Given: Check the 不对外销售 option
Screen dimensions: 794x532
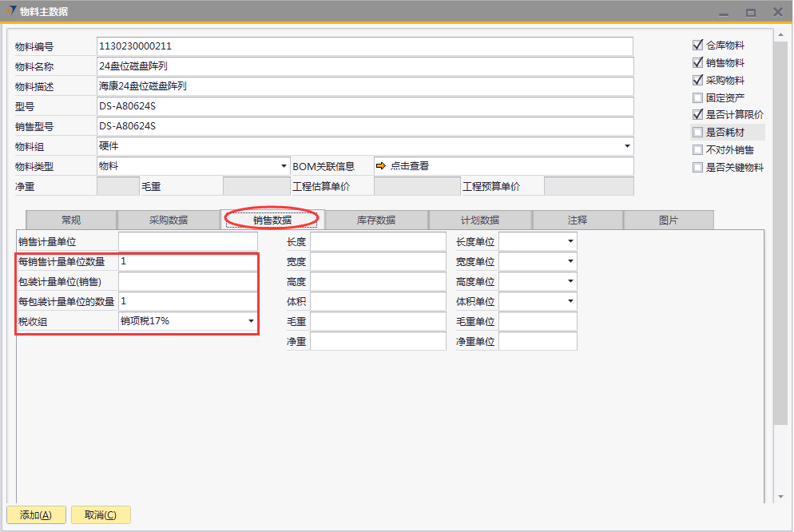Looking at the screenshot, I should coord(698,150).
